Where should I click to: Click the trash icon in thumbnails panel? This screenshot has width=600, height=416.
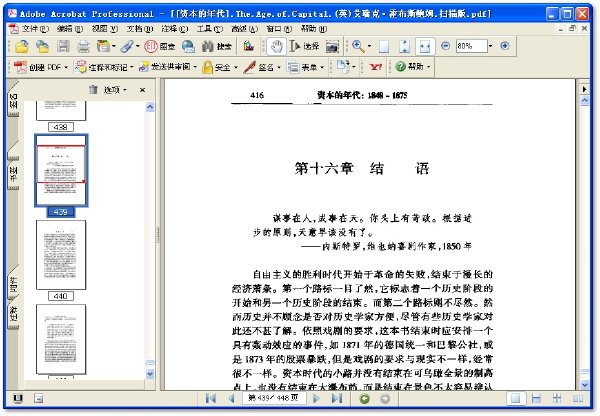pyautogui.click(x=93, y=90)
